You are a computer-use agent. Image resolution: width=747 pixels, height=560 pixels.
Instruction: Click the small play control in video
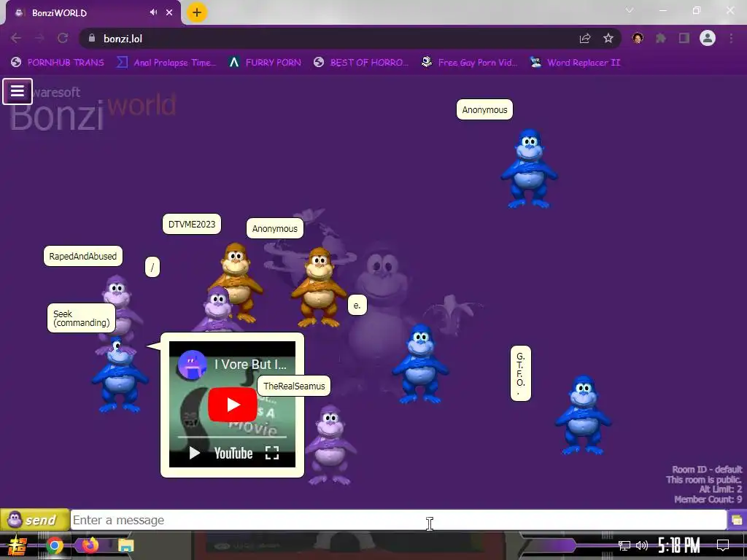(194, 453)
